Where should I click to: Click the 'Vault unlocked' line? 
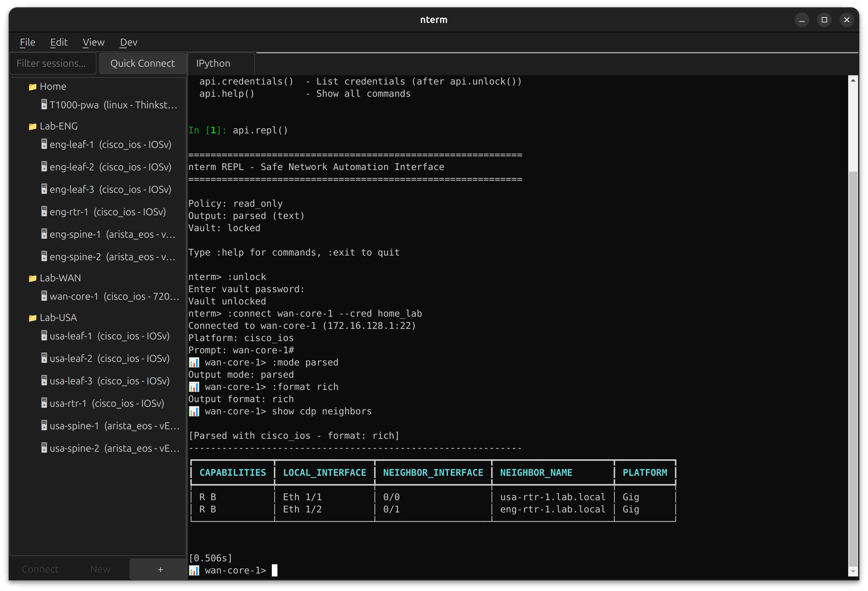(x=227, y=301)
